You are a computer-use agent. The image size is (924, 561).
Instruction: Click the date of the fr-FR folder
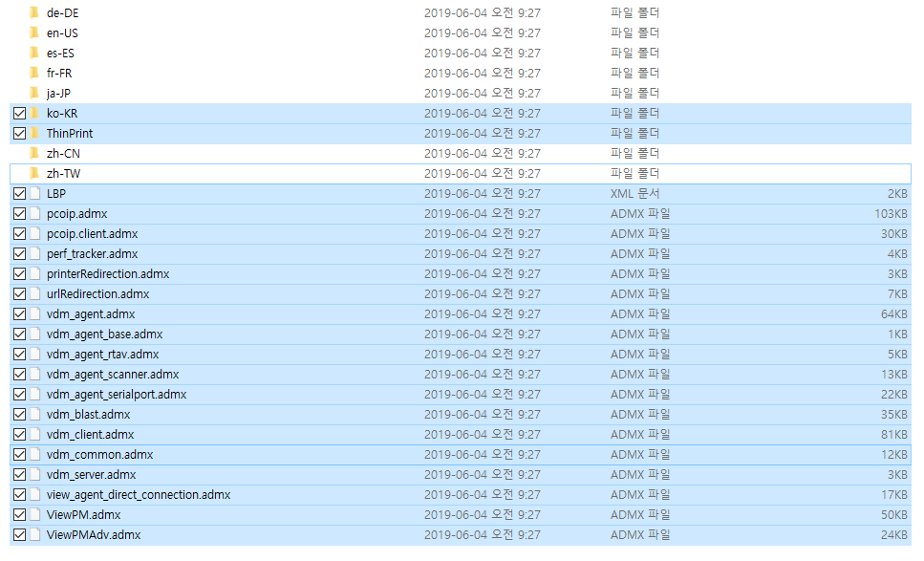click(x=482, y=73)
